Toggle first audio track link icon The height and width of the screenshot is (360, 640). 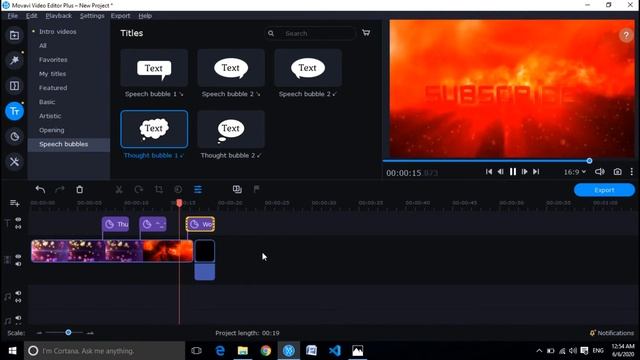coord(18,300)
